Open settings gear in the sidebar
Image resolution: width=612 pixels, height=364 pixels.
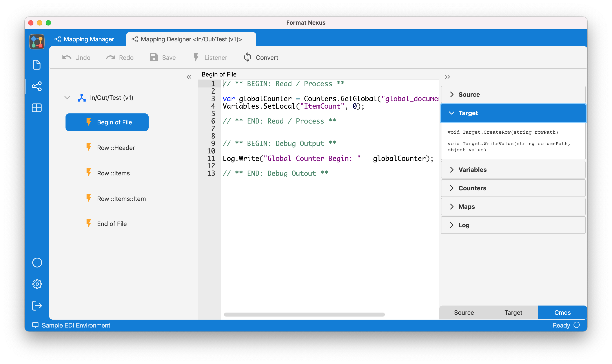tap(37, 284)
